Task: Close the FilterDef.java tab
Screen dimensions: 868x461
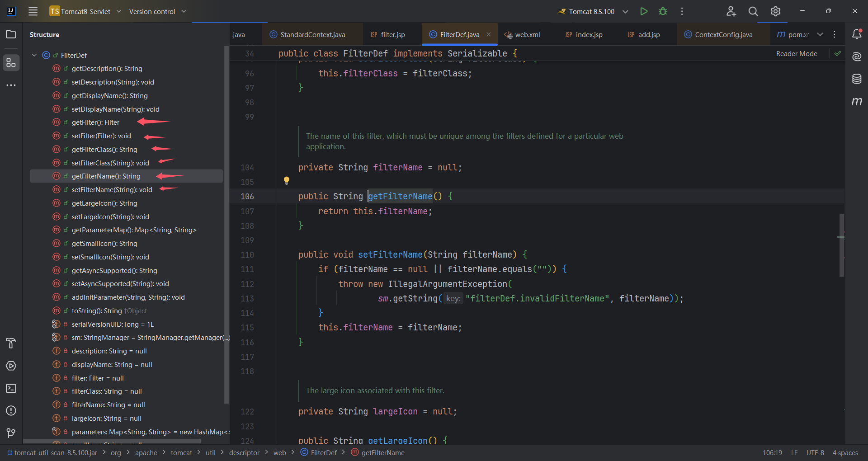Action: click(489, 34)
